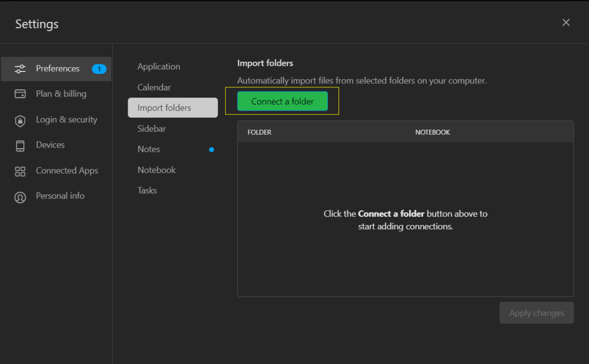Click the green Connect a folder button
Screen dimensions: 589x364
(283, 101)
